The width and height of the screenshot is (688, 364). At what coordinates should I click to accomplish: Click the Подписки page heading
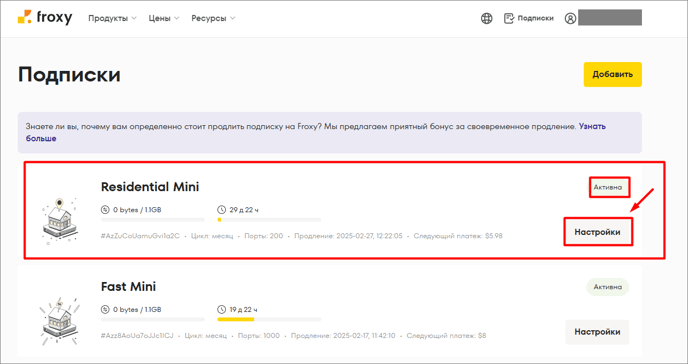pyautogui.click(x=69, y=75)
